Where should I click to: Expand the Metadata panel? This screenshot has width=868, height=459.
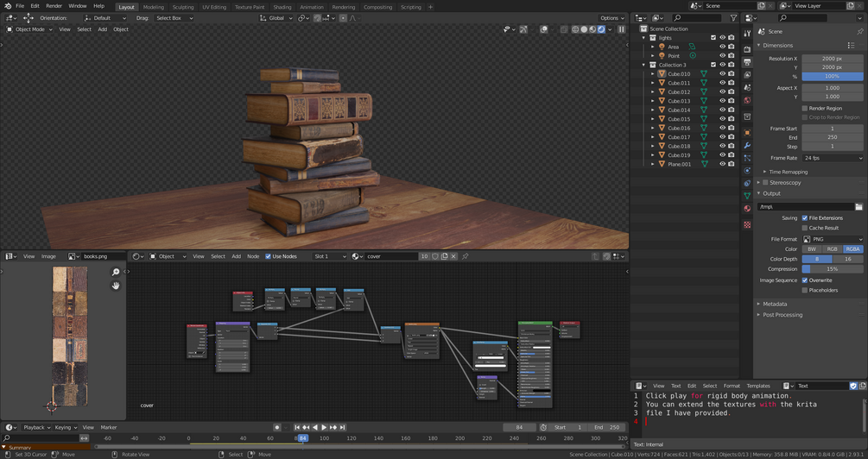(775, 305)
